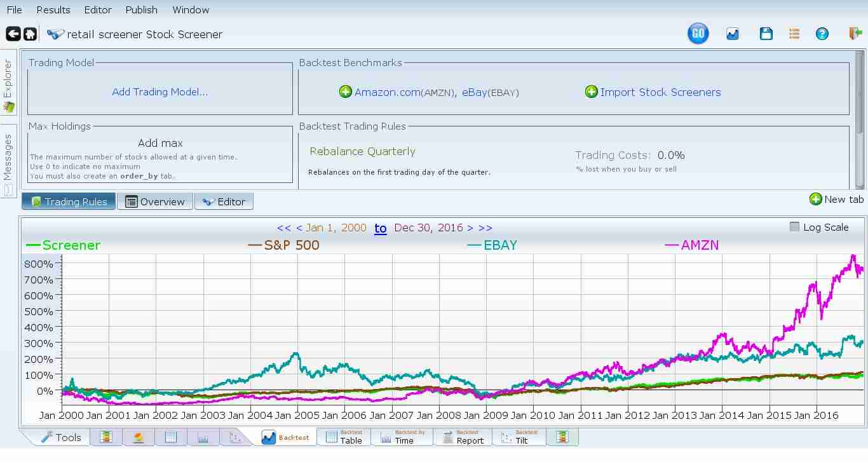Open the Backtest Table tab
The width and height of the screenshot is (868, 462).
pyautogui.click(x=344, y=437)
